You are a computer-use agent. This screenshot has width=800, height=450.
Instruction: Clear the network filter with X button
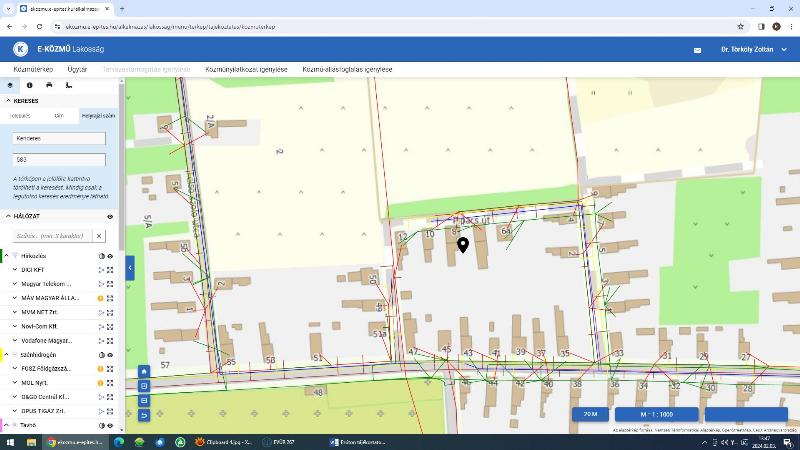99,236
